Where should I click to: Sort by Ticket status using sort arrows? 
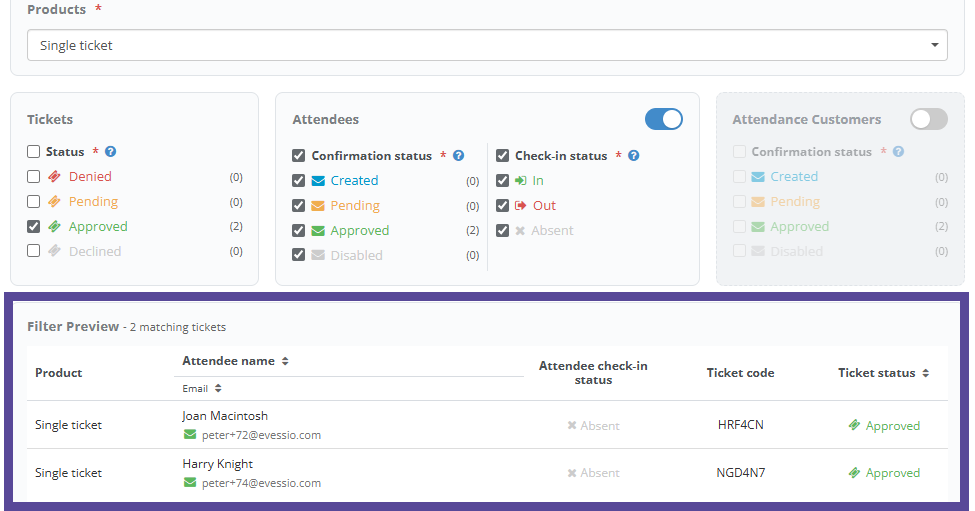pos(925,373)
